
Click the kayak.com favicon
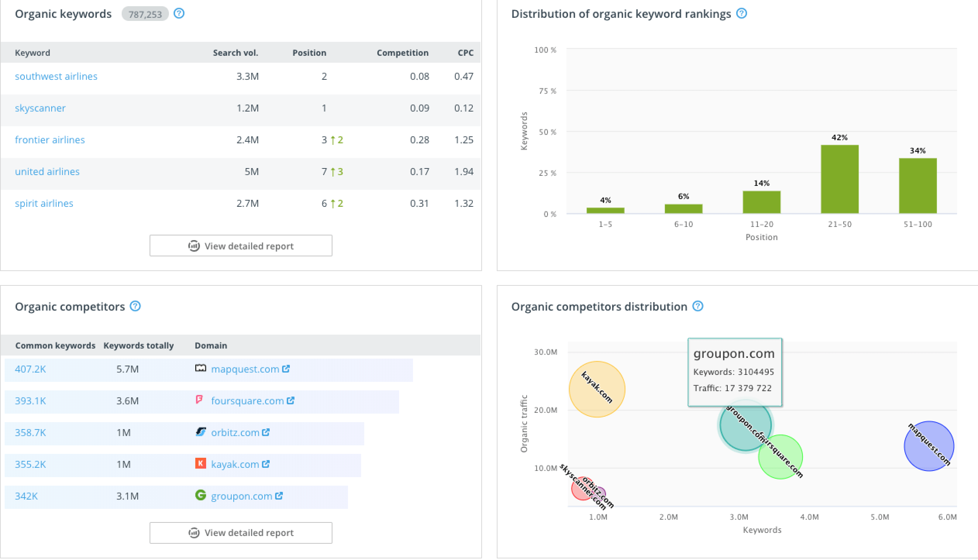tap(200, 463)
